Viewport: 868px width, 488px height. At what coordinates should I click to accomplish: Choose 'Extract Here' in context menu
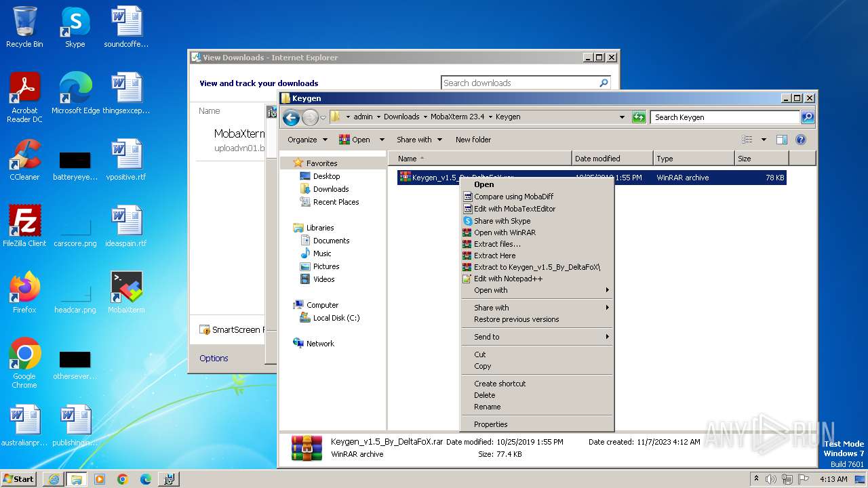click(537, 256)
